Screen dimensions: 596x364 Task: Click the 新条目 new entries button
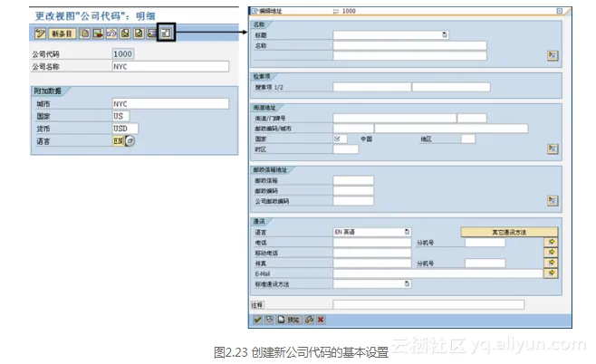[62, 34]
